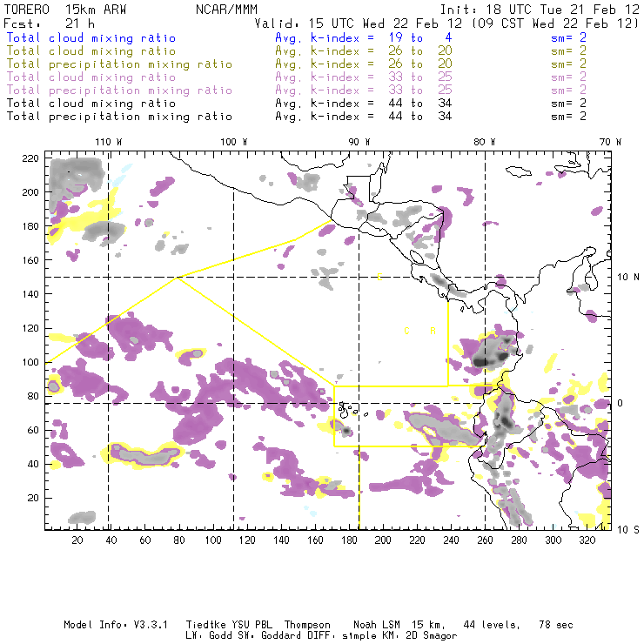Screen dimensions: 644x644
Task: Click the 'NCAR/MMM' header label
Action: tap(227, 10)
